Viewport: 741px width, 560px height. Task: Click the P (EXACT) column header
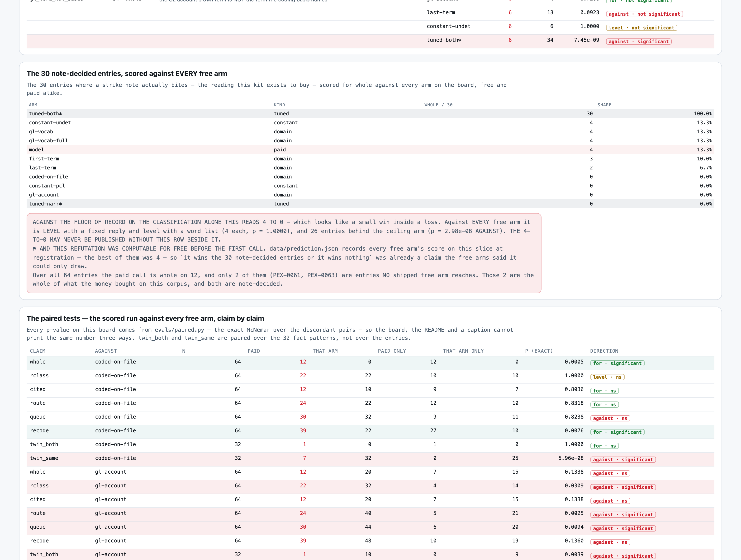(x=539, y=351)
